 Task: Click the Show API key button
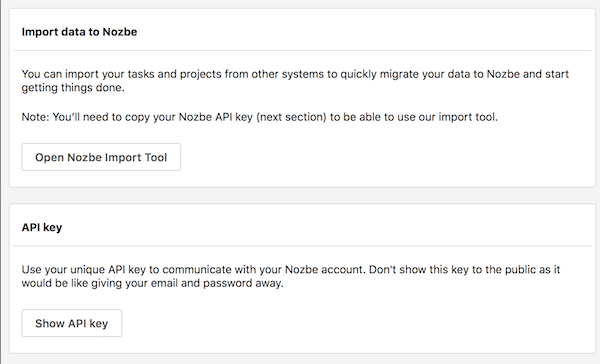(72, 323)
